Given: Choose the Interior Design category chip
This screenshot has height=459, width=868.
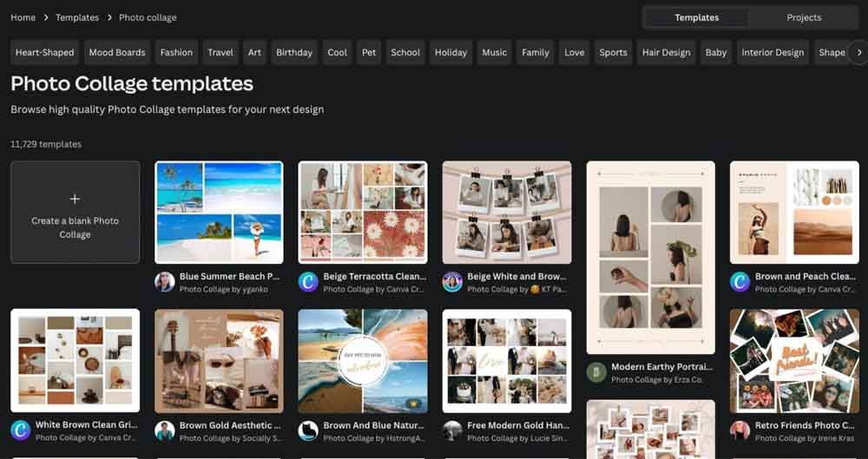Looking at the screenshot, I should point(773,52).
